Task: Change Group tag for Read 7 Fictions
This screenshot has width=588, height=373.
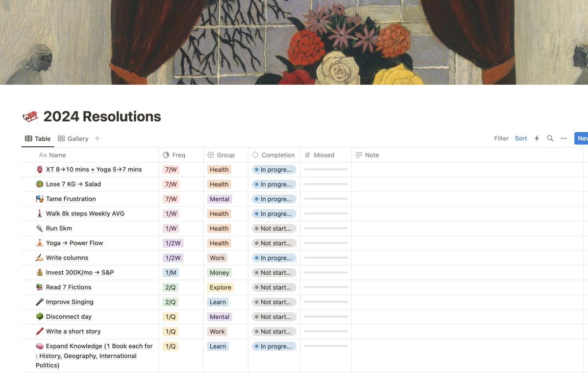Action: [x=220, y=287]
